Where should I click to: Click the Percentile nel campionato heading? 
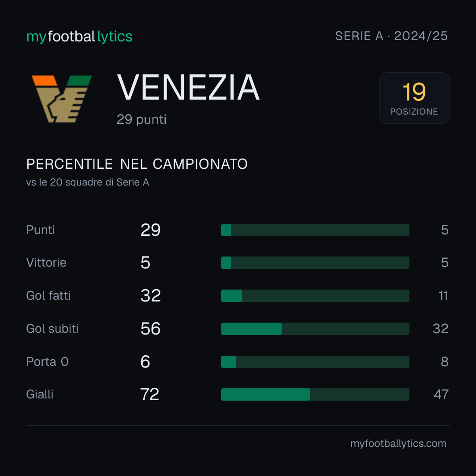(137, 164)
